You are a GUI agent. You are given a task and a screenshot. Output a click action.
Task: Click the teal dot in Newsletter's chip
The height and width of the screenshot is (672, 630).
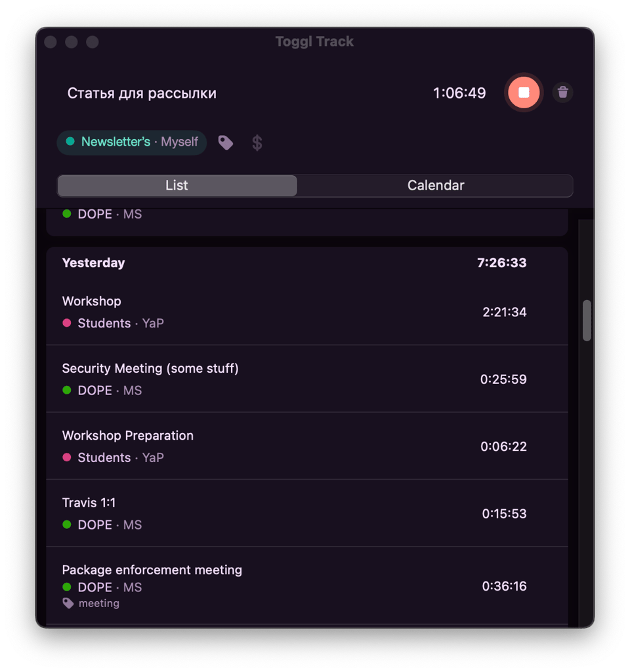pyautogui.click(x=70, y=142)
